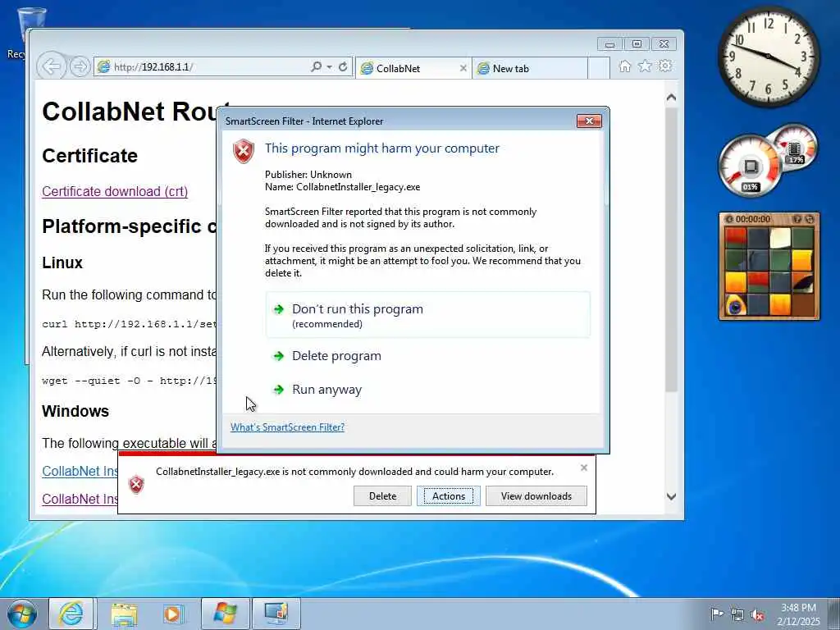This screenshot has height=630, width=840.
Task: Click the page scrollbar down arrow
Action: click(x=671, y=496)
